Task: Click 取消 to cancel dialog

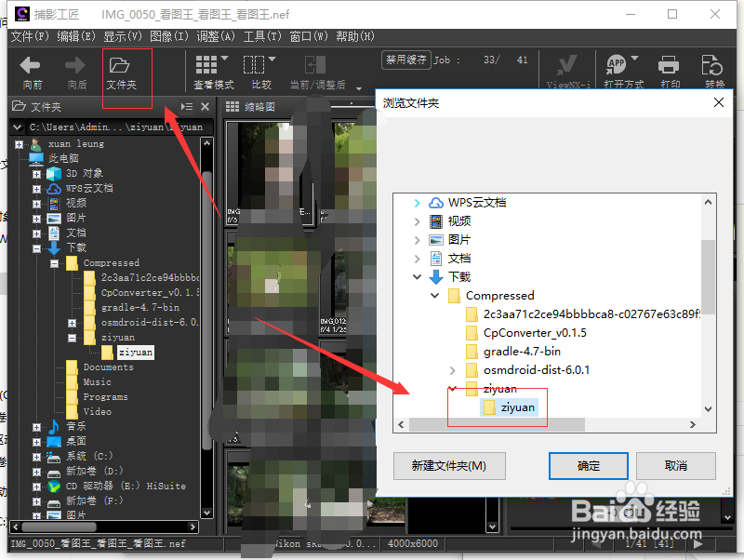Action: tap(676, 466)
